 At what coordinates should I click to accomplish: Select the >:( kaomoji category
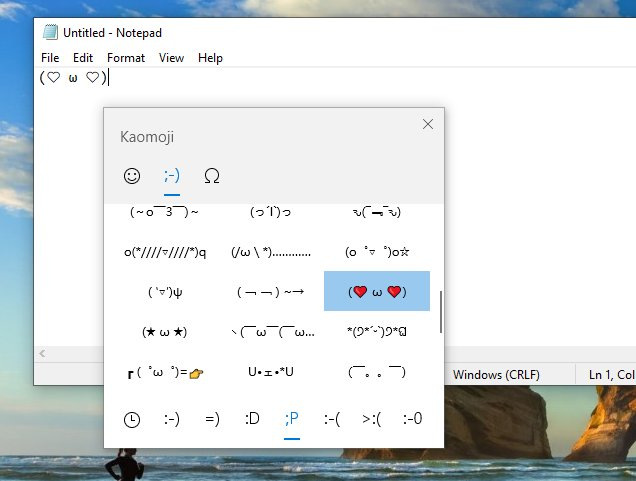(372, 419)
